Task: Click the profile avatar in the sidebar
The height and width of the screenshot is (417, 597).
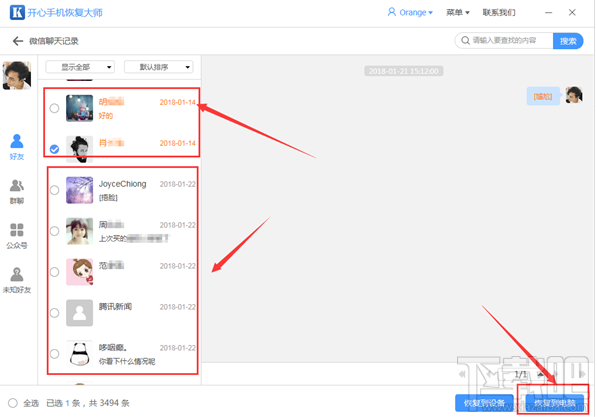Action: coord(17,75)
